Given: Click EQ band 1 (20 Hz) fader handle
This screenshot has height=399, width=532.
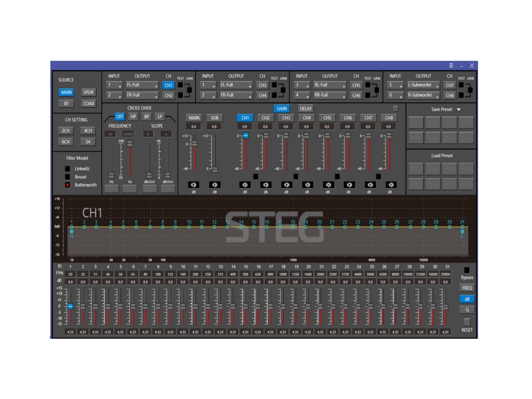Looking at the screenshot, I should [x=70, y=307].
